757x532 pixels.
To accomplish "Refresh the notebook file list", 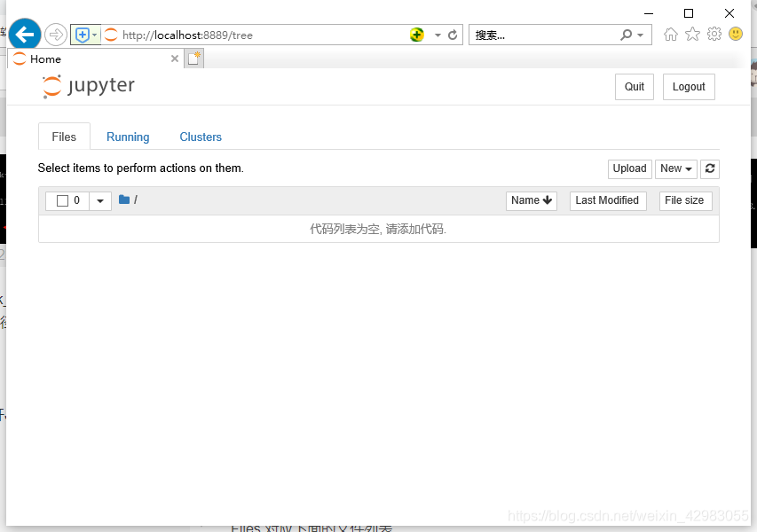I will tap(710, 168).
